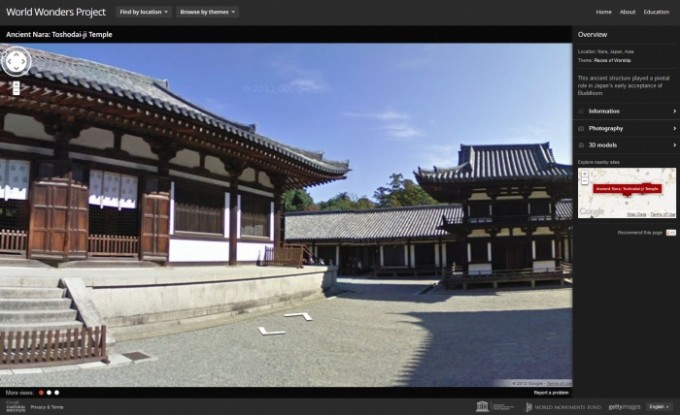Click the Getty Images logo
Screen dimensions: 680x415
pyautogui.click(x=624, y=407)
